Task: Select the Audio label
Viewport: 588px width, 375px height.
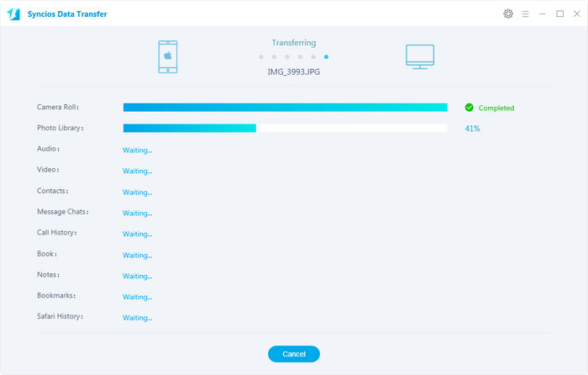Action: click(48, 149)
